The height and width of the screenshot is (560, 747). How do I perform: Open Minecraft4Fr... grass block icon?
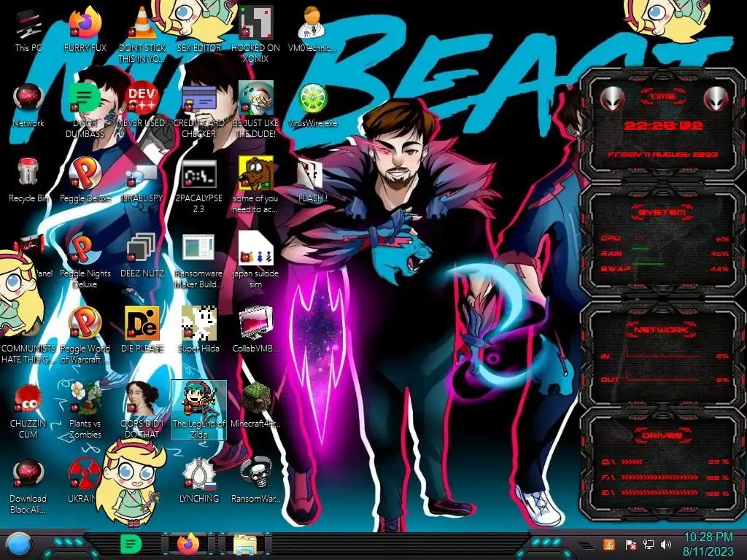tap(256, 405)
